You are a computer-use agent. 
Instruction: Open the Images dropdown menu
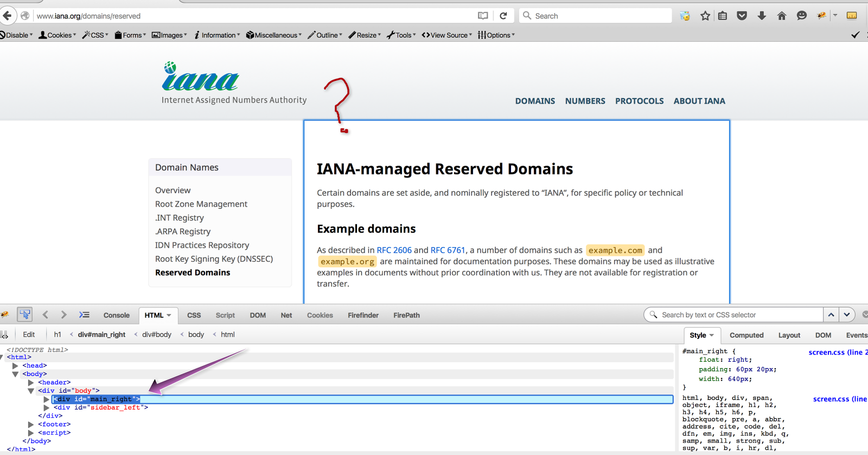coord(169,35)
